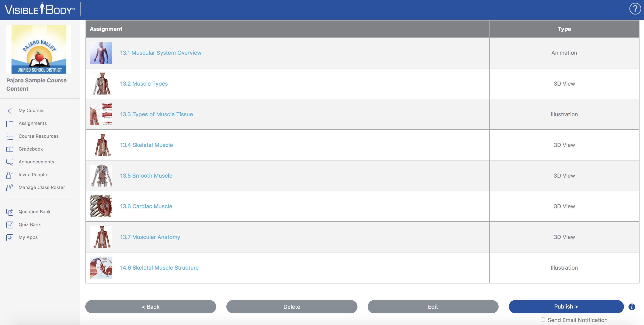Click the Edit assignment button
Image resolution: width=644 pixels, height=325 pixels.
tap(433, 307)
